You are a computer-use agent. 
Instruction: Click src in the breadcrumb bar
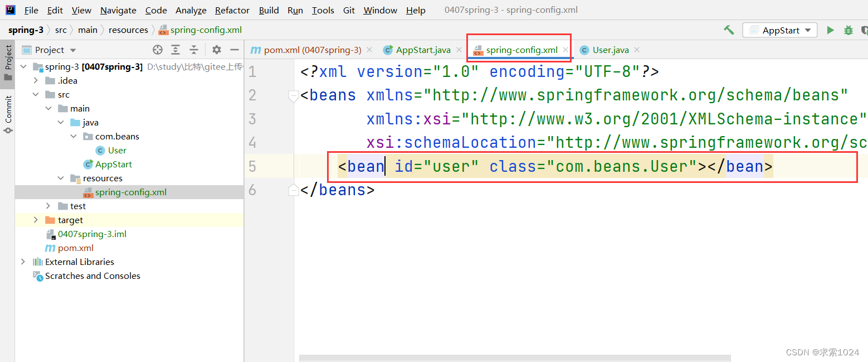[61, 30]
